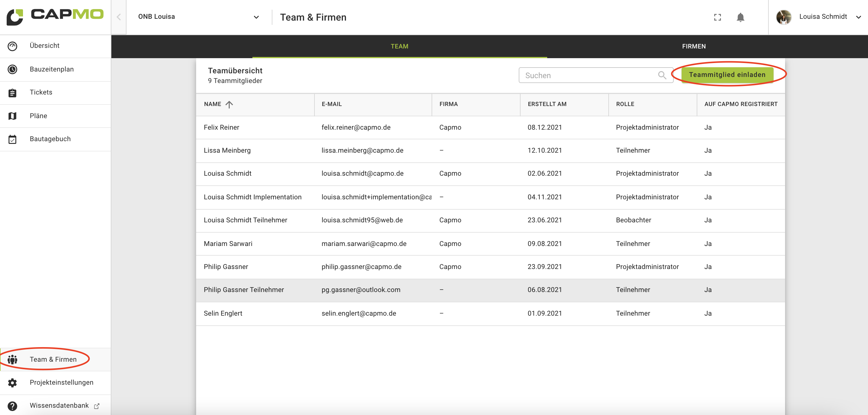This screenshot has width=868, height=415.
Task: Sort by NAME column arrow
Action: 229,105
